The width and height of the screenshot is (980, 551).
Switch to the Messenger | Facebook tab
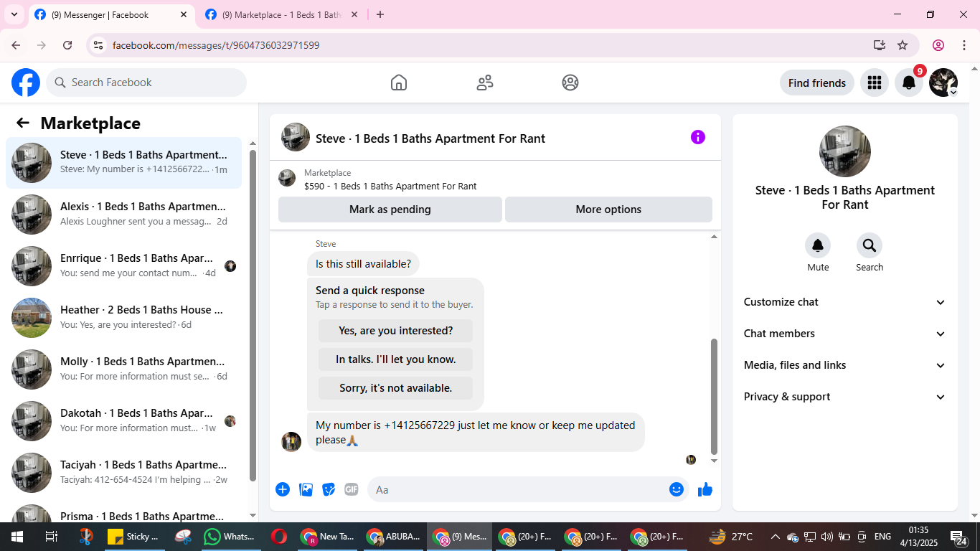coord(110,14)
